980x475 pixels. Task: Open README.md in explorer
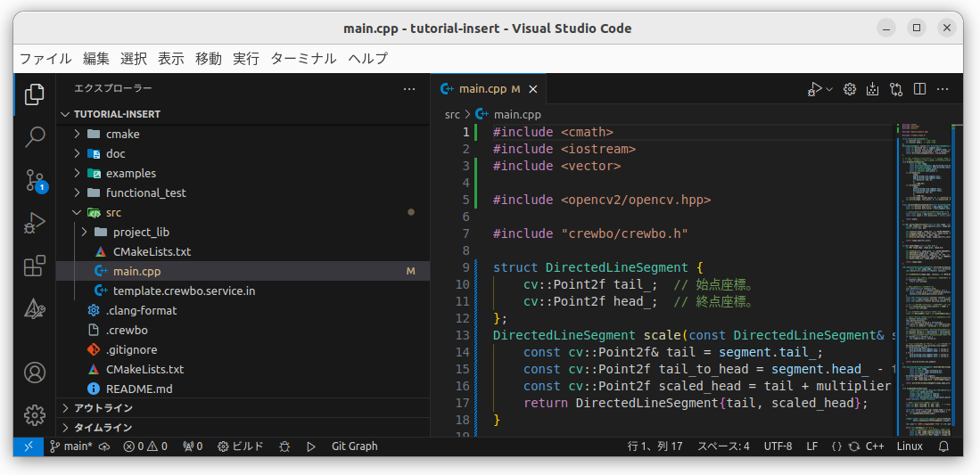coord(243,389)
